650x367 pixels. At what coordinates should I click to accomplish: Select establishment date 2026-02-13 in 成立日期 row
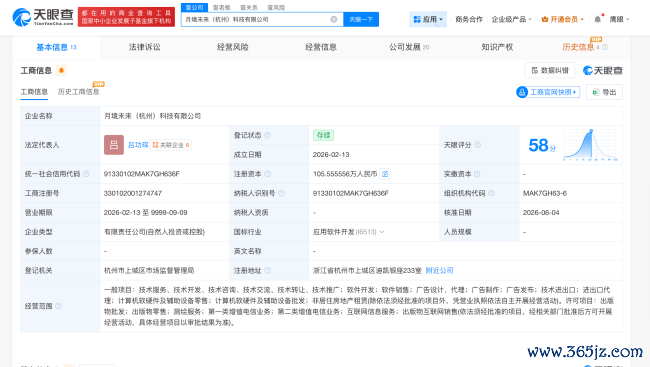(331, 155)
